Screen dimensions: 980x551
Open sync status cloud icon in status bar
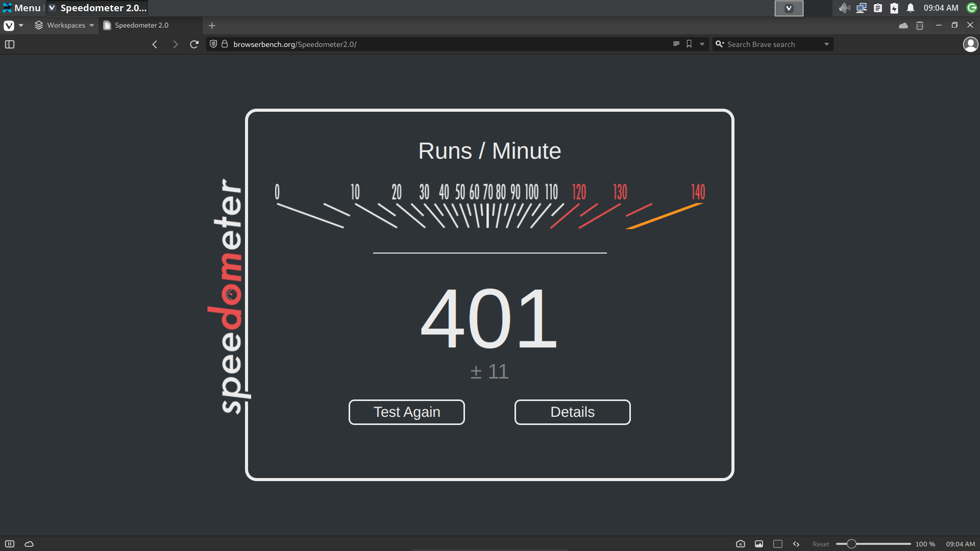(29, 544)
